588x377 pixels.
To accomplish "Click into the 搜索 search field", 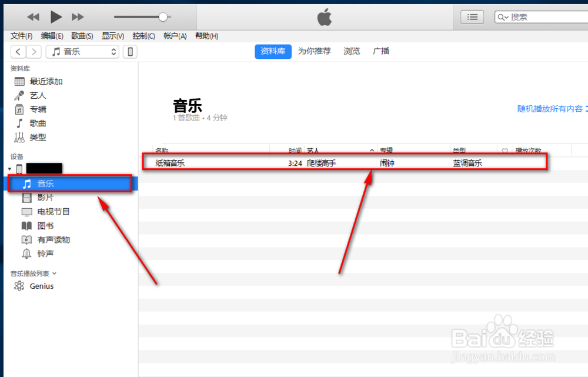I will (542, 17).
